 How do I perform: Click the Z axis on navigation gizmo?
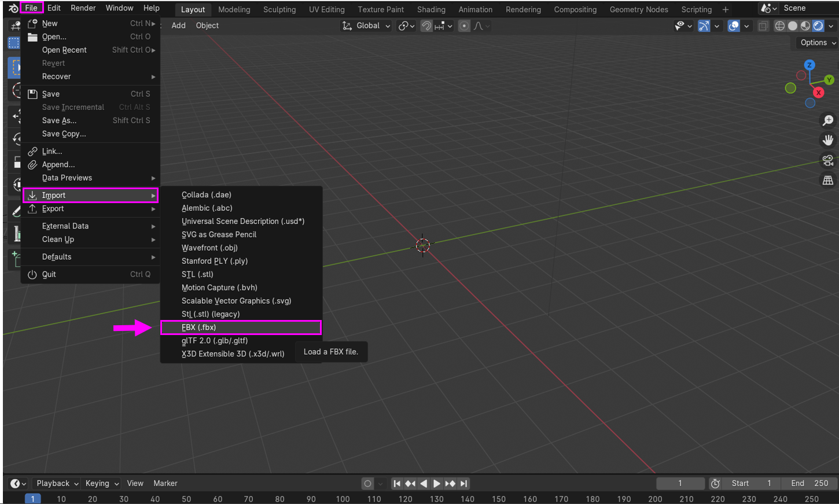coord(809,65)
